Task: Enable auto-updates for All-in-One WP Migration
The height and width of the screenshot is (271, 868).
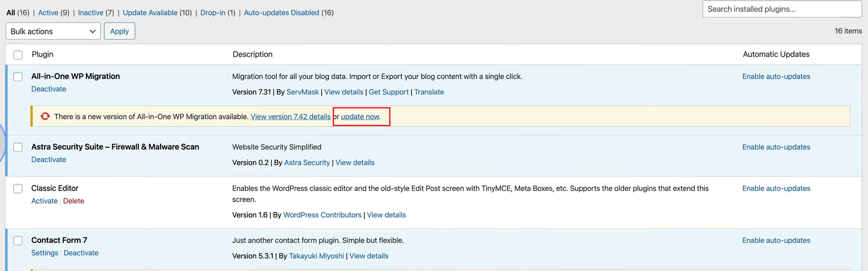Action: [x=776, y=76]
